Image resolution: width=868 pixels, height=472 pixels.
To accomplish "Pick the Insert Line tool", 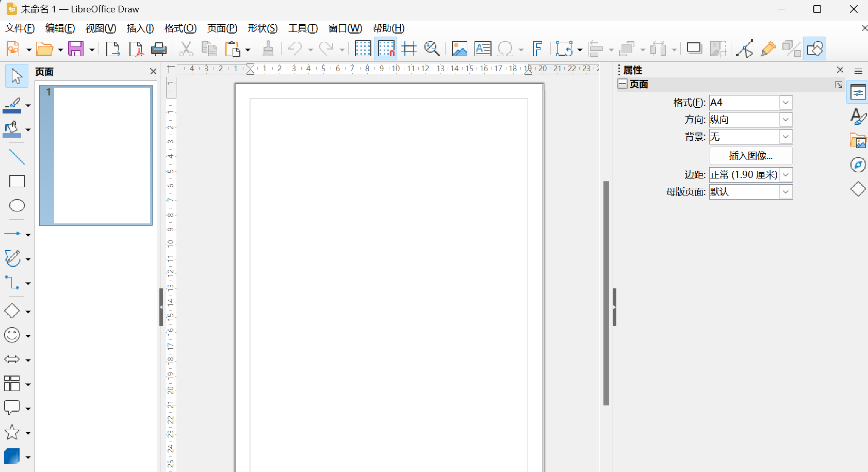I will click(17, 157).
